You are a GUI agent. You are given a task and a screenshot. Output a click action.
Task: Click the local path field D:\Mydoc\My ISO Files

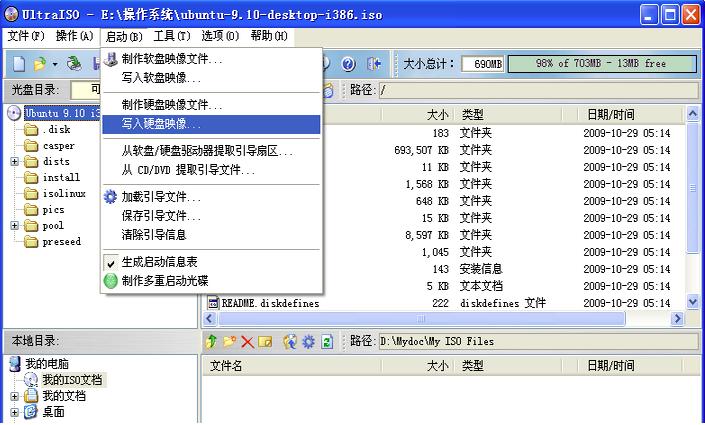[x=538, y=342]
